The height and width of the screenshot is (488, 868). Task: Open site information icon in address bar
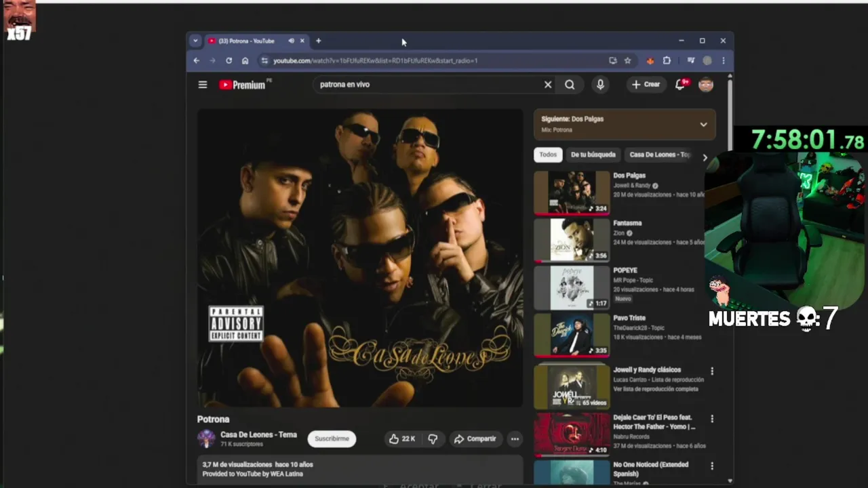[263, 61]
